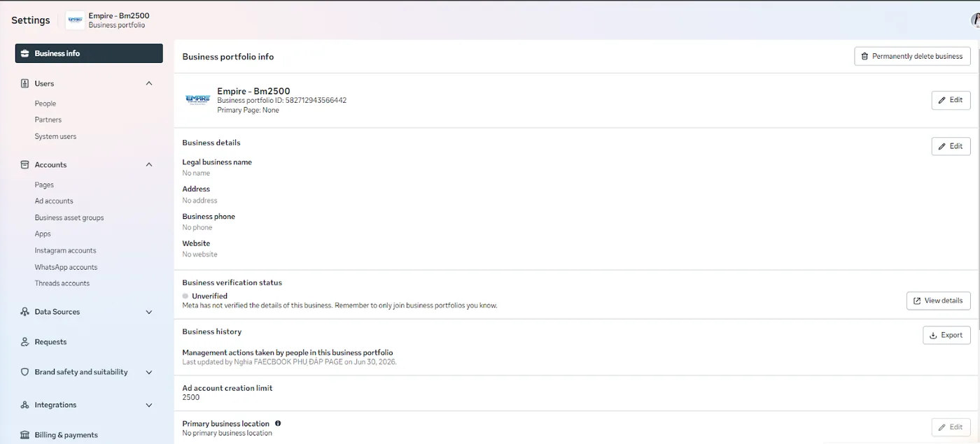Click the Empire logo in header switcher
980x444 pixels.
[x=75, y=20]
